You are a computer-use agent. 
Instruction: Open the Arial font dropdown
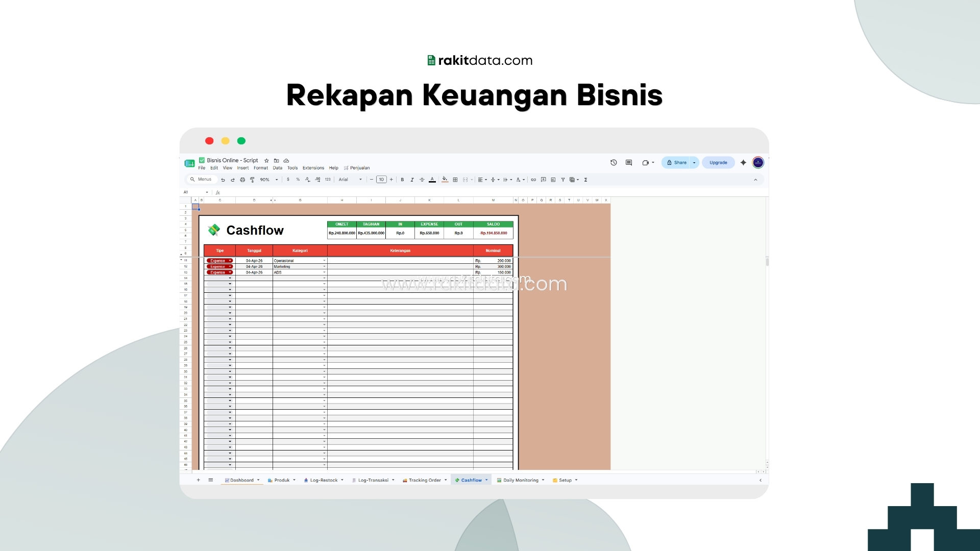click(x=350, y=180)
